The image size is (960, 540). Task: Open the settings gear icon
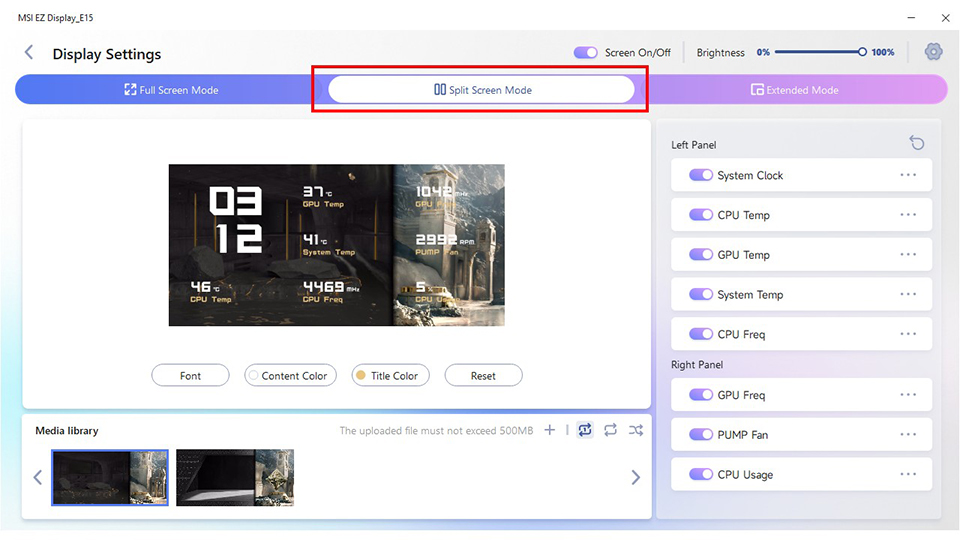[933, 52]
